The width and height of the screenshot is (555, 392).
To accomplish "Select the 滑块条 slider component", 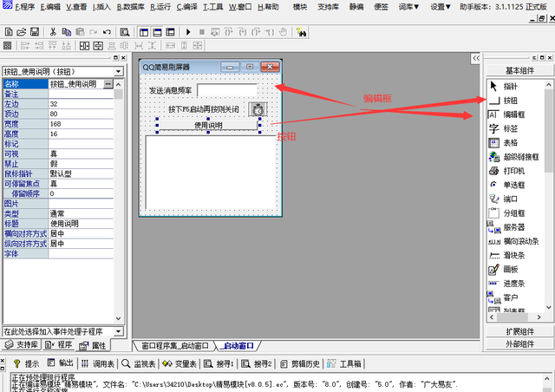I will (x=516, y=255).
